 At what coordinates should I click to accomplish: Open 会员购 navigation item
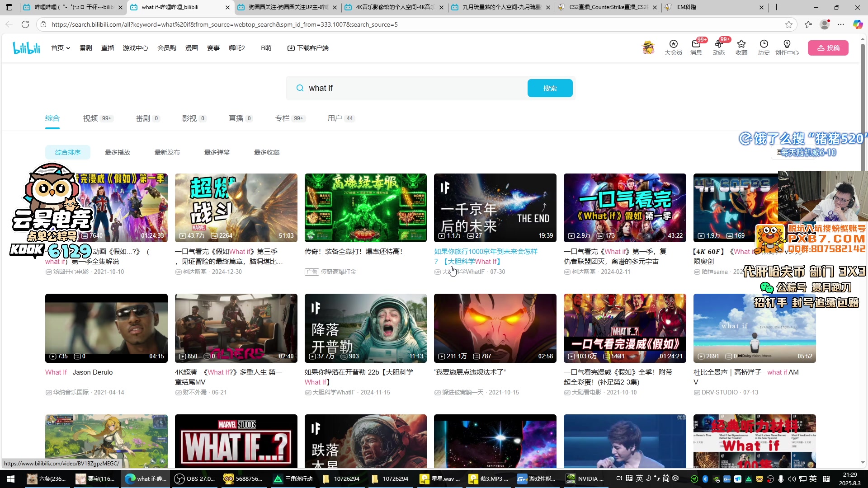(x=167, y=48)
